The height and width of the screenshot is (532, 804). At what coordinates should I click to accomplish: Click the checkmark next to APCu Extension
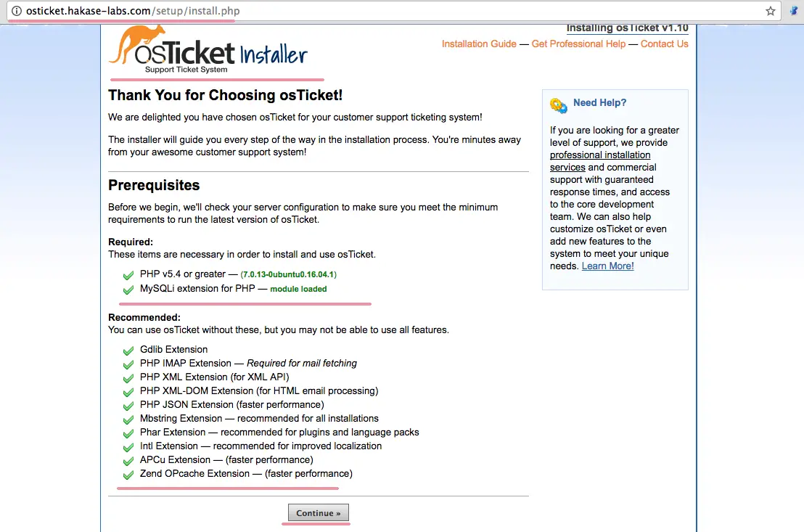point(128,461)
